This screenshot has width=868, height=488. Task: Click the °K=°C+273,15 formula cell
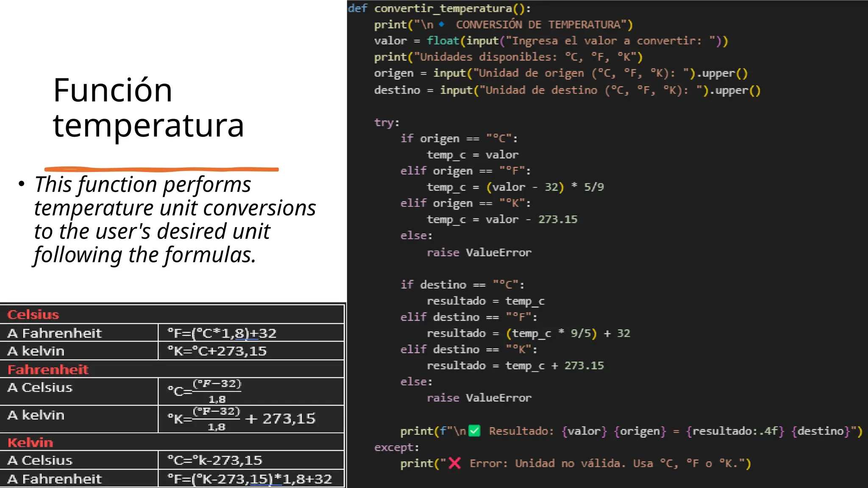click(x=217, y=351)
